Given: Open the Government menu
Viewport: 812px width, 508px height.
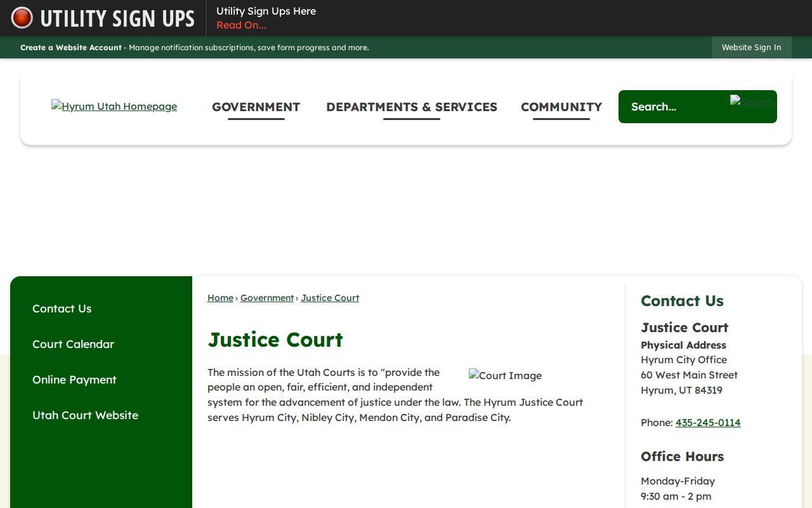Looking at the screenshot, I should click(x=256, y=107).
